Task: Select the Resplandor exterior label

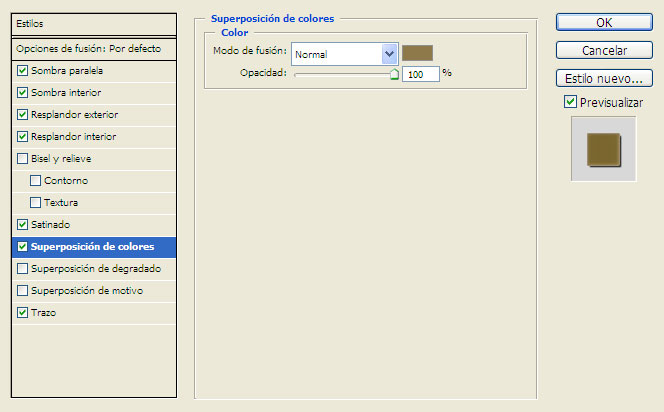Action: (x=75, y=115)
